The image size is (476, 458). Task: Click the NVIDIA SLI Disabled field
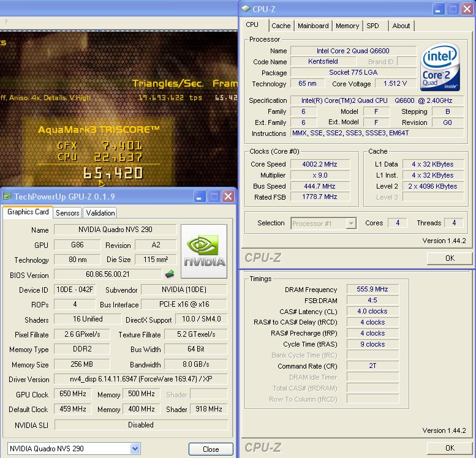141,424
